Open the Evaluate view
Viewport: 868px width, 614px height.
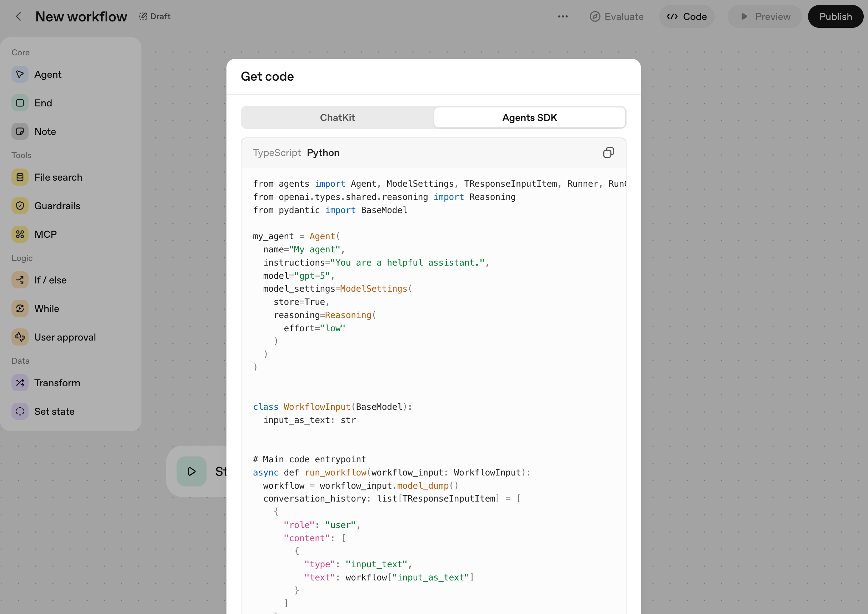coord(617,17)
